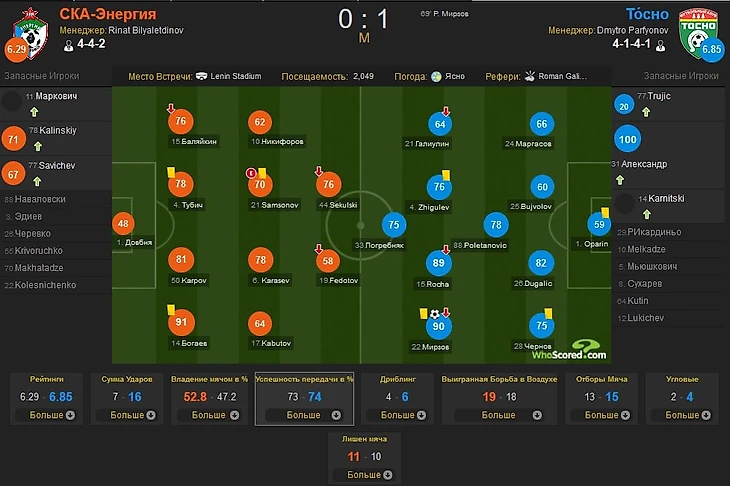Open the СКА-Энергия team name link
The width and height of the screenshot is (730, 486).
point(108,14)
